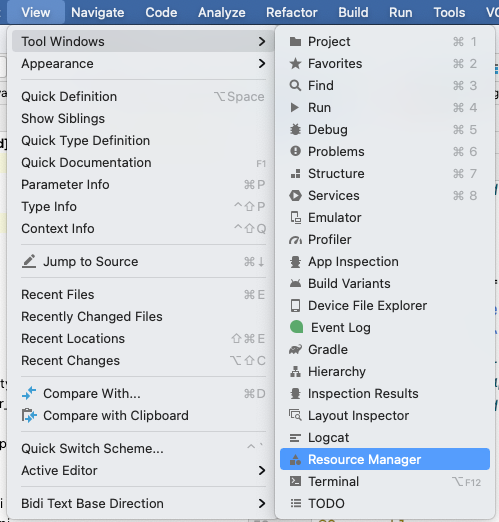Click the Debug bug icon
The width and height of the screenshot is (499, 522).
(295, 130)
